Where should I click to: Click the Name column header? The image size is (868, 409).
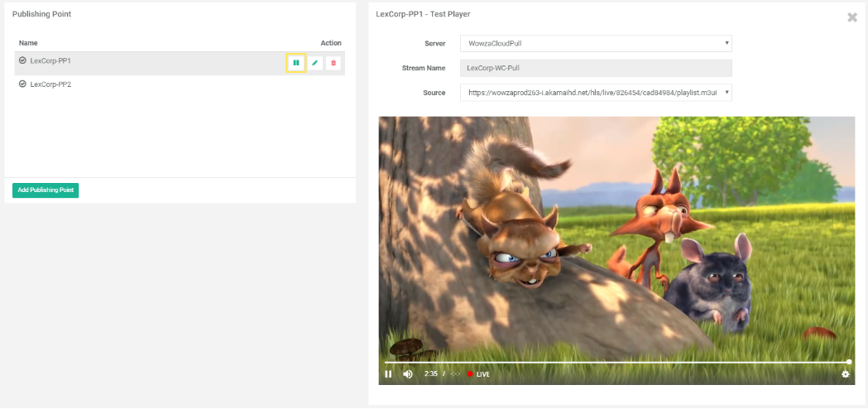[28, 43]
